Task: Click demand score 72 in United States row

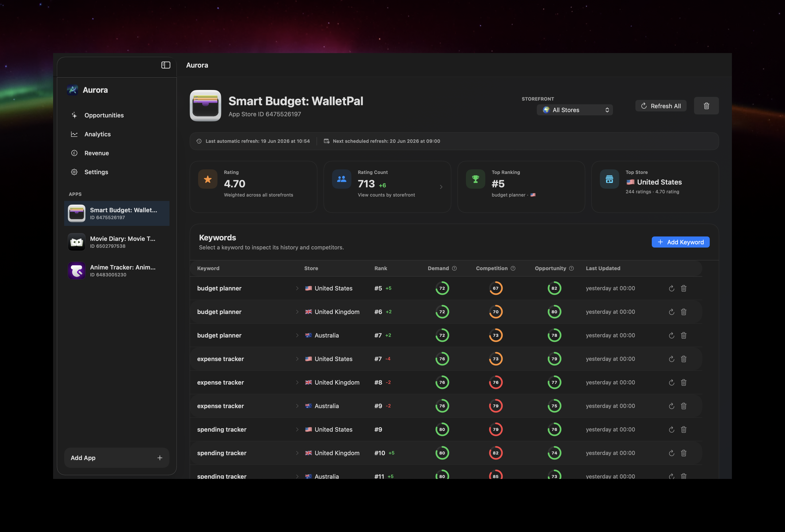Action: (442, 288)
